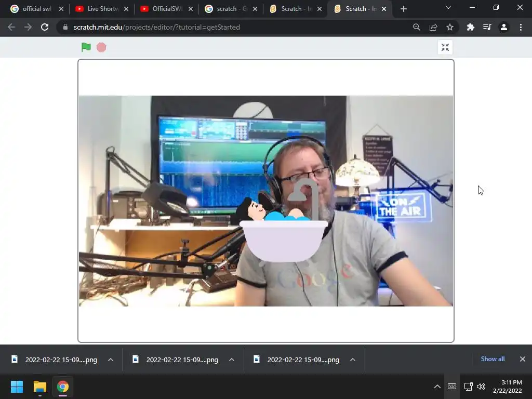The width and height of the screenshot is (532, 399).
Task: Click the Chrome taskbar icon
Action: pos(63,387)
